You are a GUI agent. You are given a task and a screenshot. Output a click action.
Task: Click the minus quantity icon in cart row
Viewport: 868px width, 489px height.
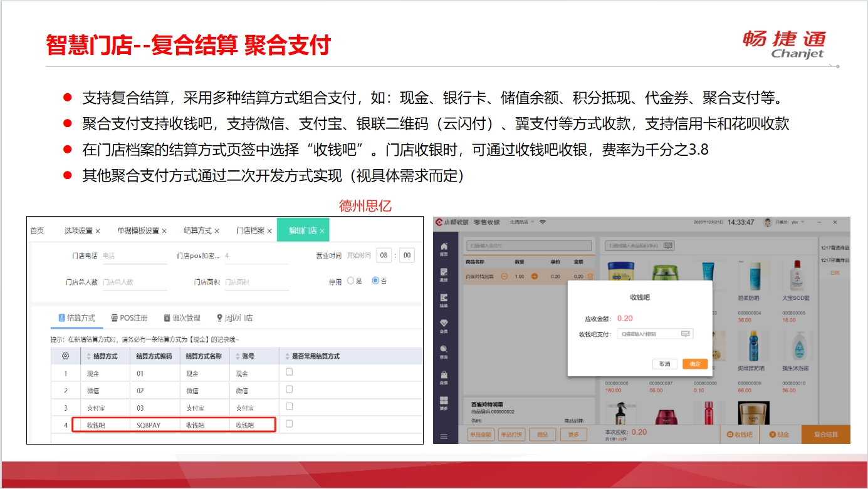point(505,276)
